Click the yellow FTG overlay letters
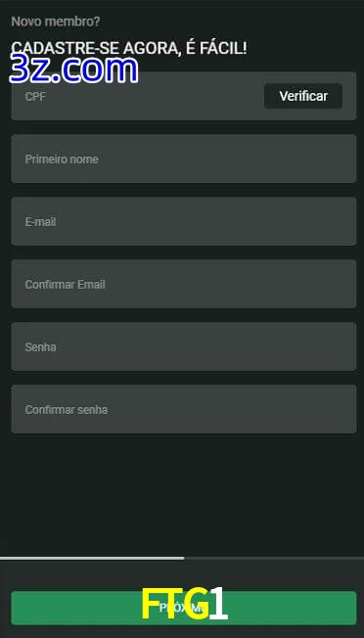This screenshot has height=638, width=364. point(176,604)
